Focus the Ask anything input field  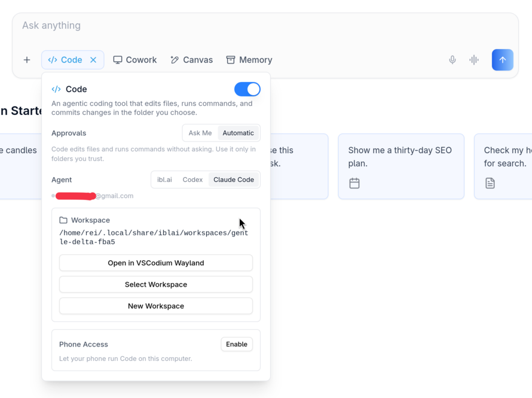click(x=265, y=26)
